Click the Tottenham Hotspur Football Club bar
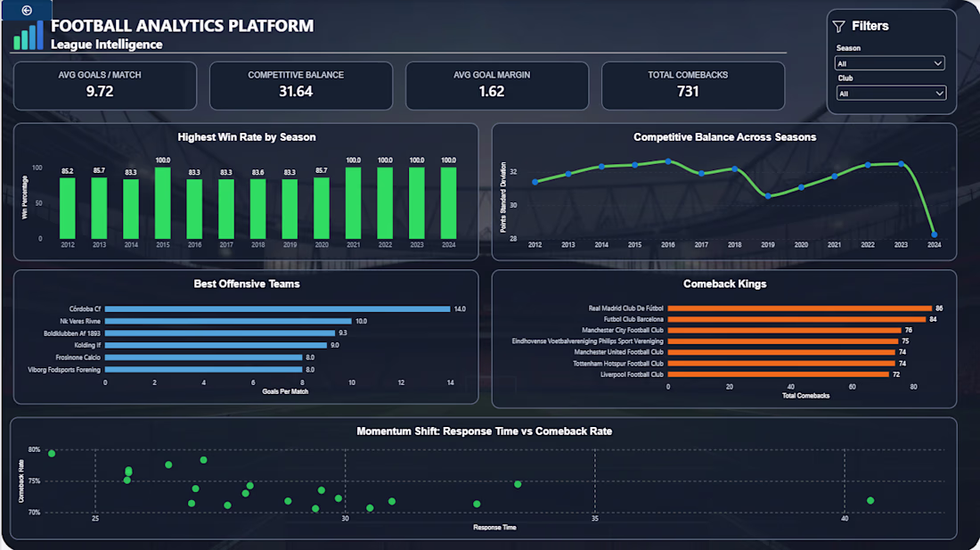The height and width of the screenshot is (550, 980). [x=781, y=363]
